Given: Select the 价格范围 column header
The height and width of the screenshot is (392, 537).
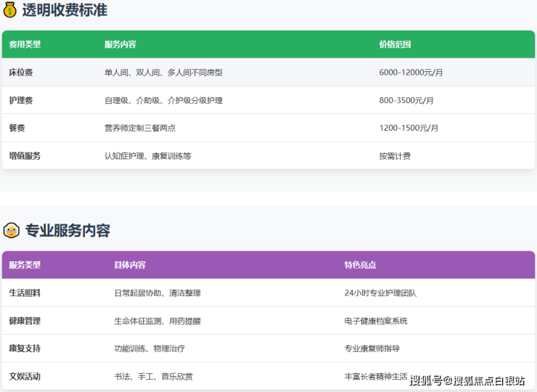Looking at the screenshot, I should (395, 44).
